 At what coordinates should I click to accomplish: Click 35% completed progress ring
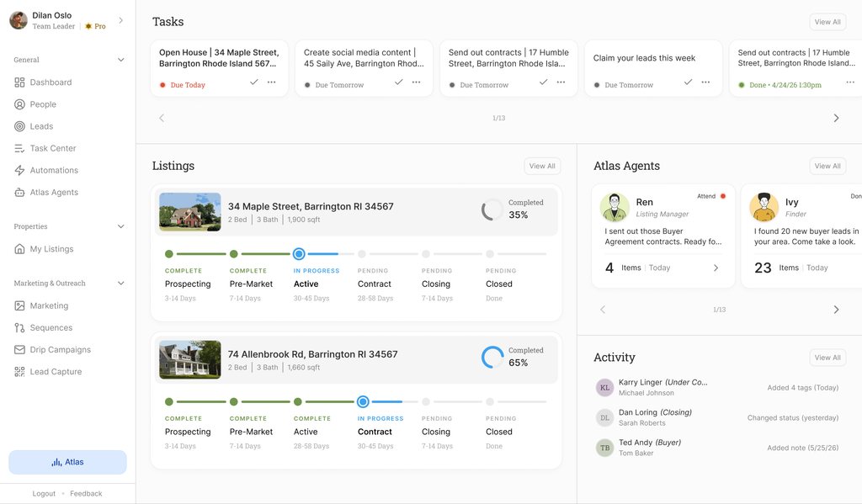click(x=492, y=210)
